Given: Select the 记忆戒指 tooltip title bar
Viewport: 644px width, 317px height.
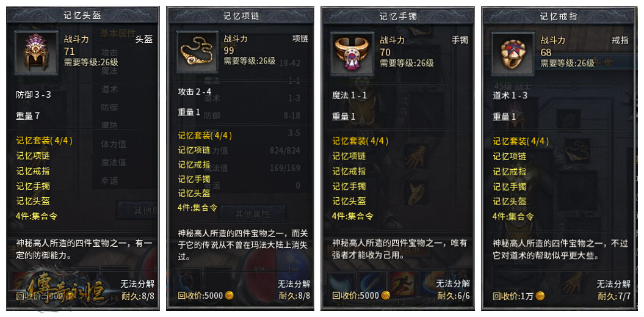Looking at the screenshot, I should tap(559, 16).
